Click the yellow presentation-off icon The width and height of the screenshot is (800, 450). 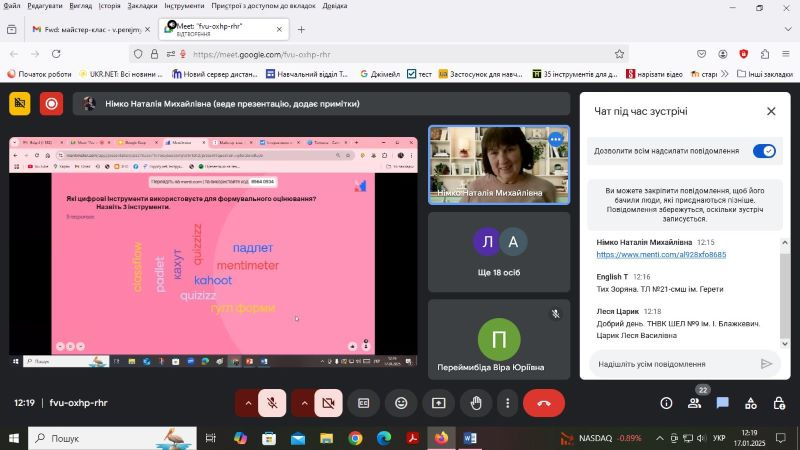pos(19,104)
